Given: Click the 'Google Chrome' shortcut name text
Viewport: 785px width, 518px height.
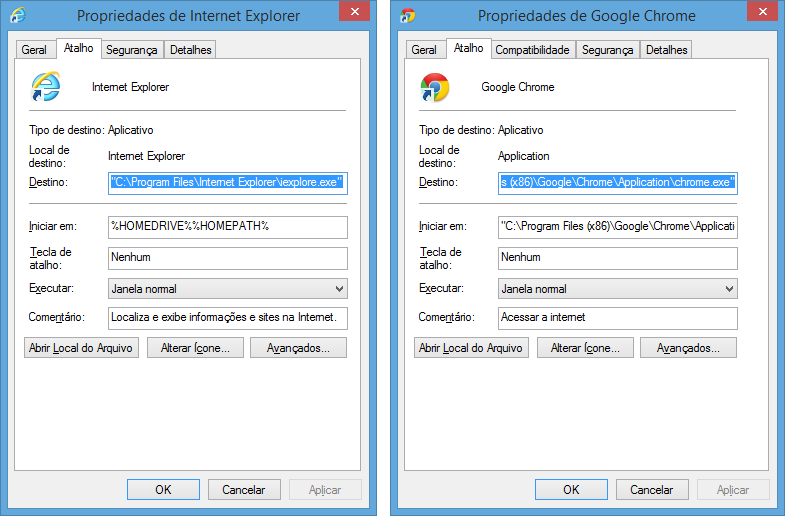Looking at the screenshot, I should point(518,87).
